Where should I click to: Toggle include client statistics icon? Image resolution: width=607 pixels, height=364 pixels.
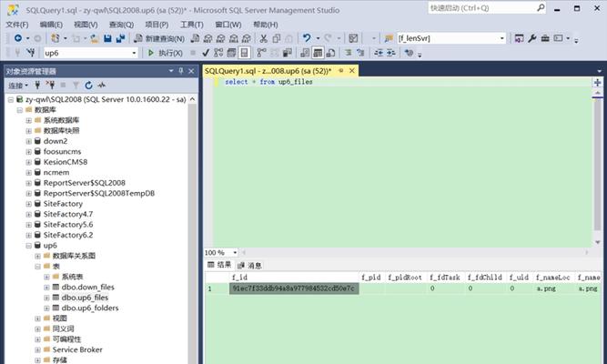click(x=288, y=53)
